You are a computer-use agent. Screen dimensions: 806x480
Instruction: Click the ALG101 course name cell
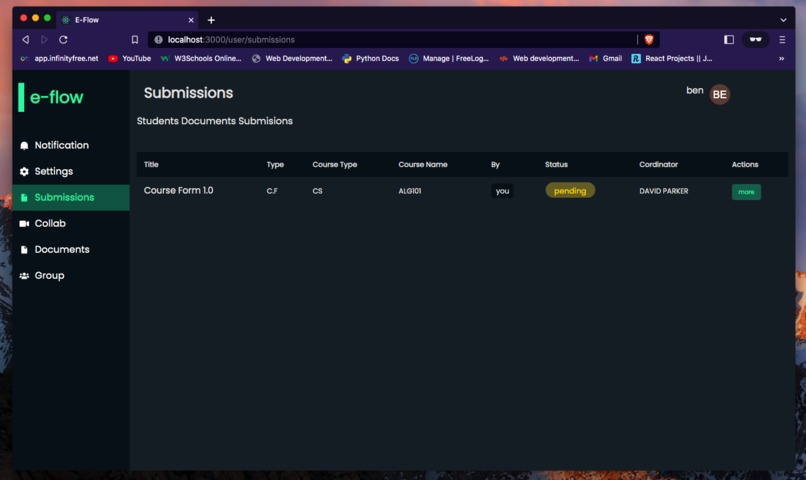[410, 191]
